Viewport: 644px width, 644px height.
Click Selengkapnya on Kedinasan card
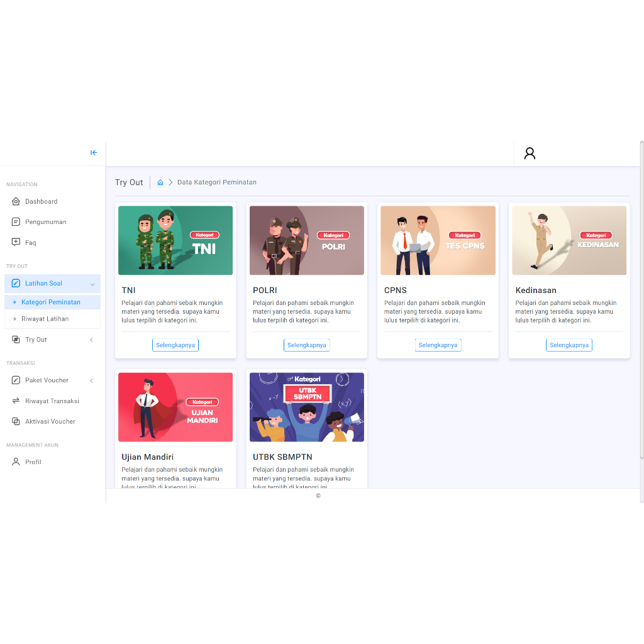569,345
